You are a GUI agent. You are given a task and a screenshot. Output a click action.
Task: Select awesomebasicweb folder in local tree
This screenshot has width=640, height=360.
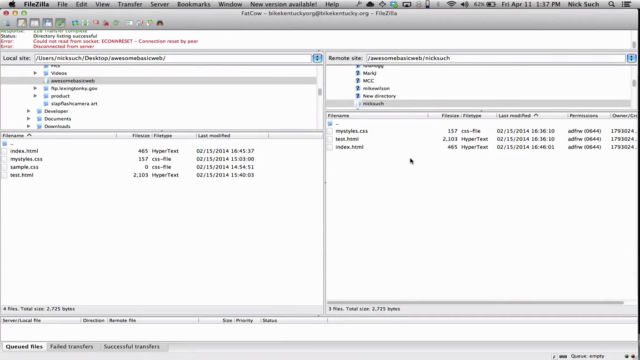tap(73, 81)
